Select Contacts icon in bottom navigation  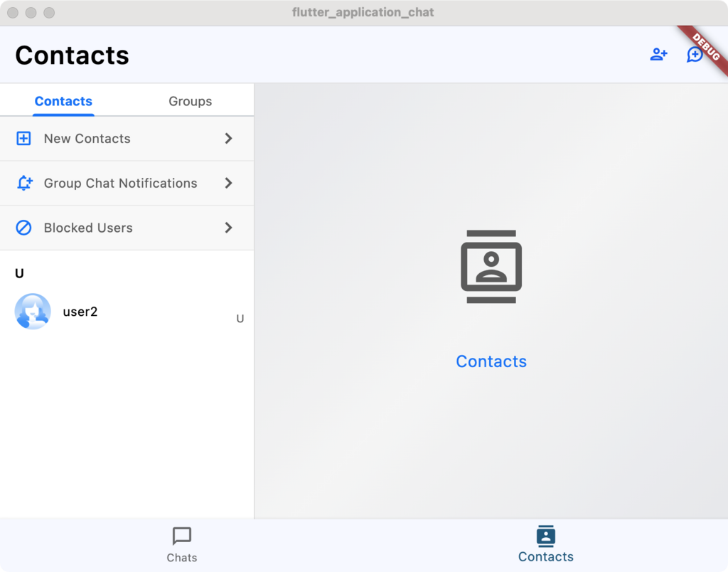[x=545, y=536]
